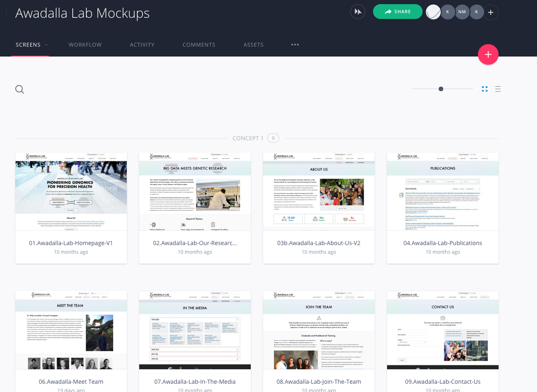Go to the Activity tab
The width and height of the screenshot is (537, 392).
tap(142, 45)
